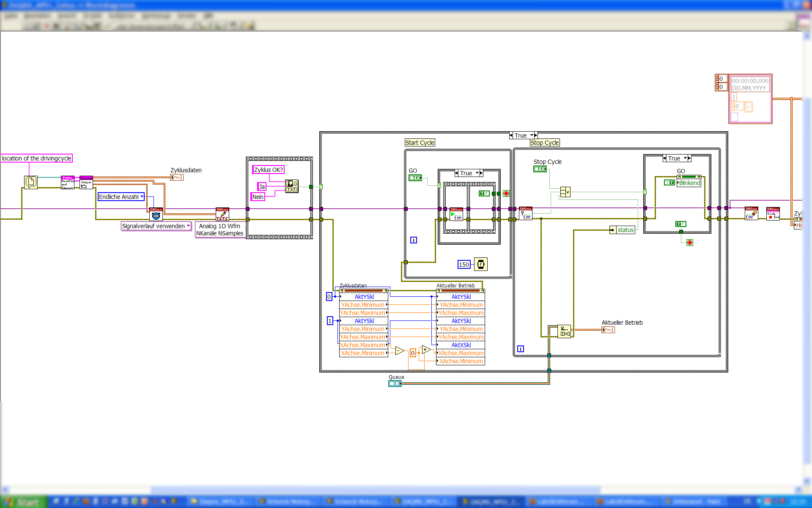The width and height of the screenshot is (812, 508).
Task: Click the DAQmx Start Task node
Action: pos(456,214)
